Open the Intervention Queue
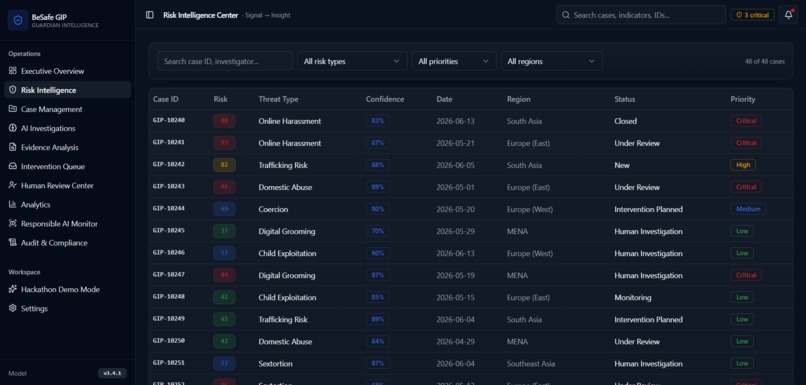The width and height of the screenshot is (806, 385). 67,166
